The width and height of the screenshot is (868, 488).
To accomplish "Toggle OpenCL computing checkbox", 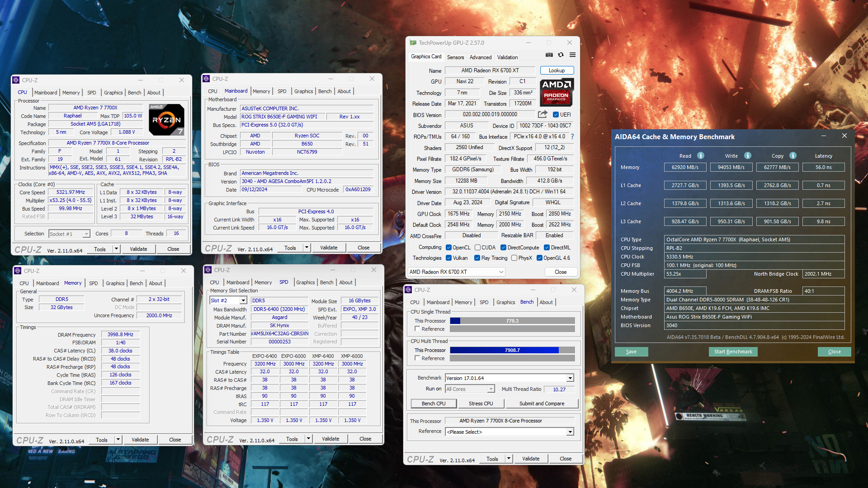I will click(x=448, y=248).
